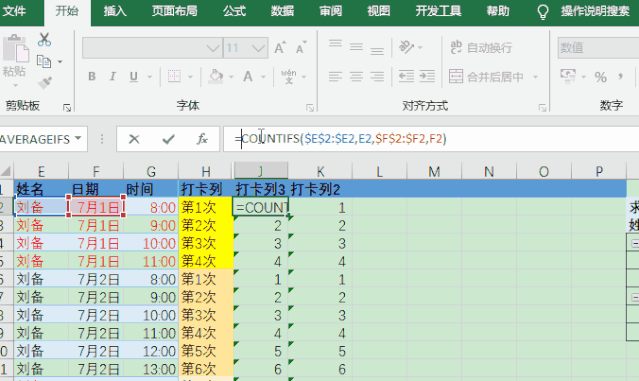
Task: Toggle Bold formatting
Action: pyautogui.click(x=92, y=77)
